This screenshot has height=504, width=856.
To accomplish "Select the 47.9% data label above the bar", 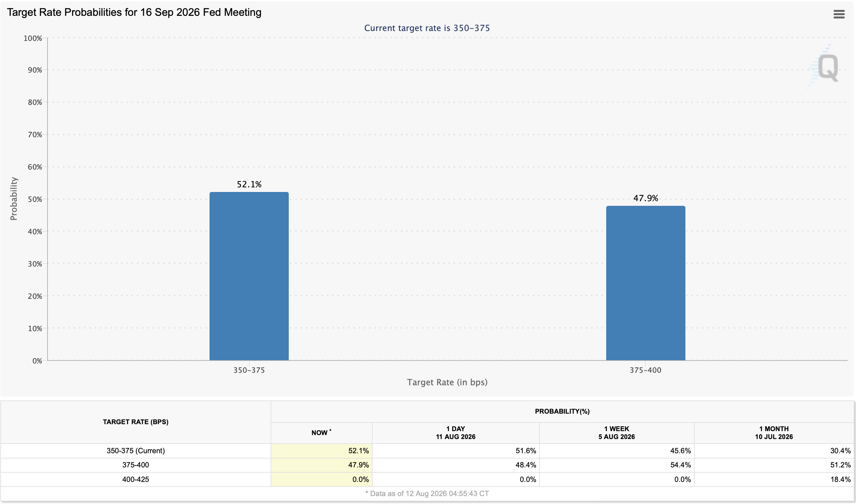I will click(645, 198).
